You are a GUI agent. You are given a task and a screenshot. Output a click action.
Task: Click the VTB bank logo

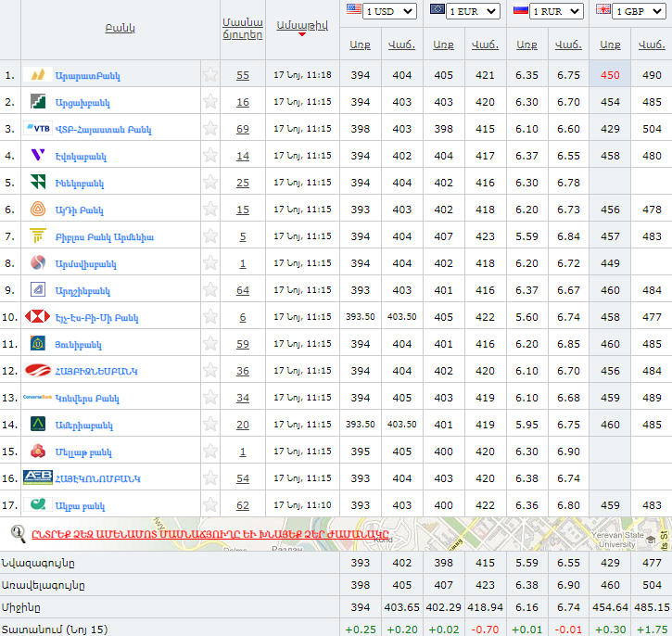coord(38,128)
